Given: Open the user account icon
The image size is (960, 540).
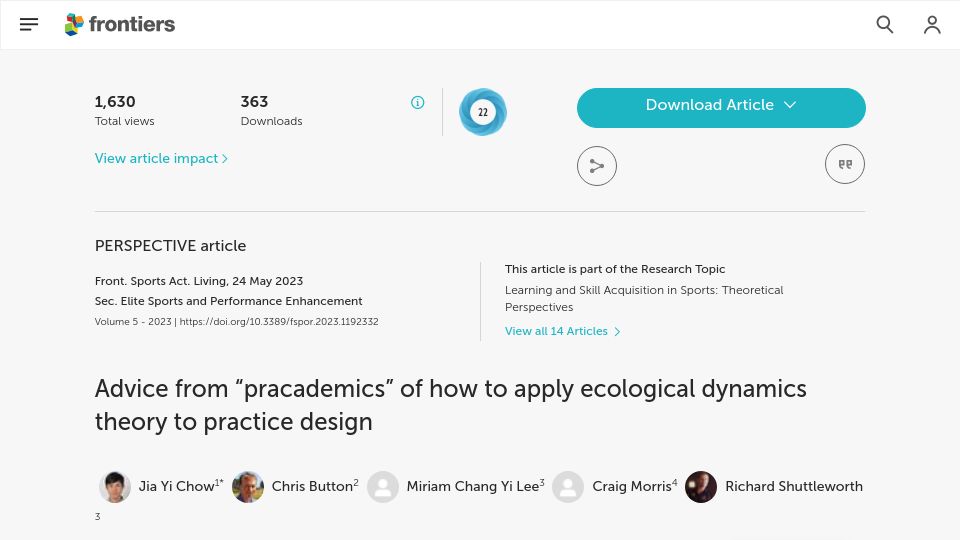Looking at the screenshot, I should coord(932,24).
